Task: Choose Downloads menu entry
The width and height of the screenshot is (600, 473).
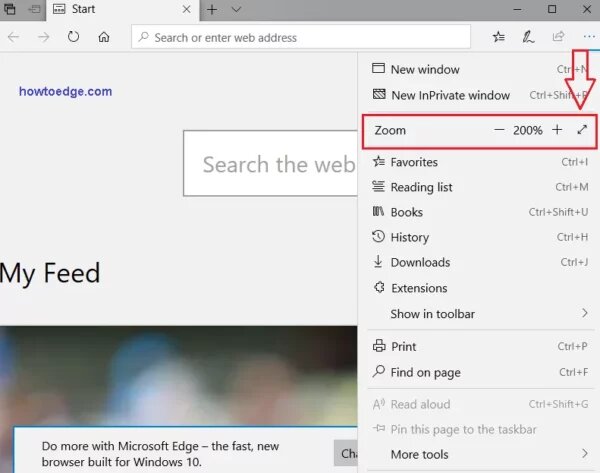Action: (x=480, y=262)
